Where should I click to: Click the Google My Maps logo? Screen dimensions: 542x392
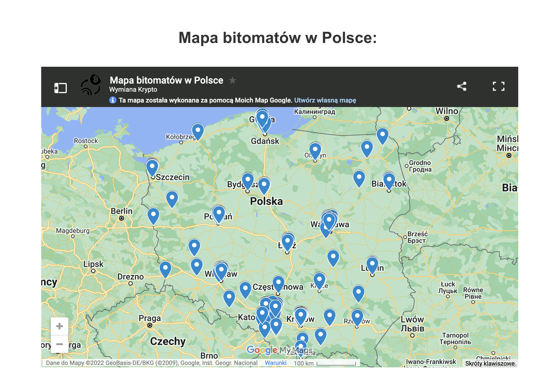point(279,350)
